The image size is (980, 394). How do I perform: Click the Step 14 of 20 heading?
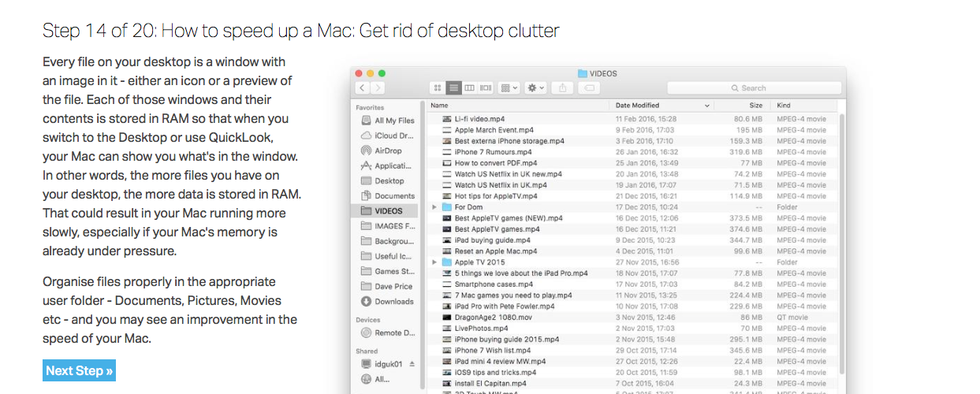(x=301, y=31)
